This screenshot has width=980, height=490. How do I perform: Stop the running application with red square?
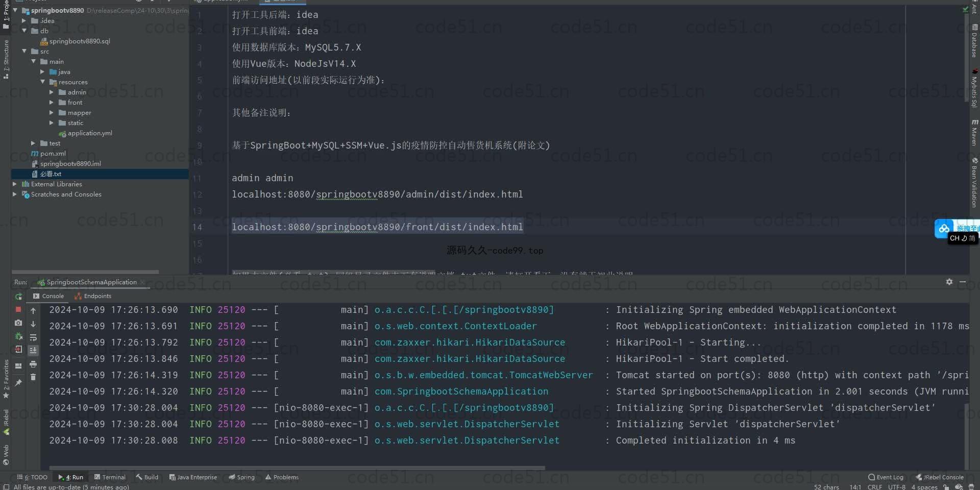tap(18, 309)
